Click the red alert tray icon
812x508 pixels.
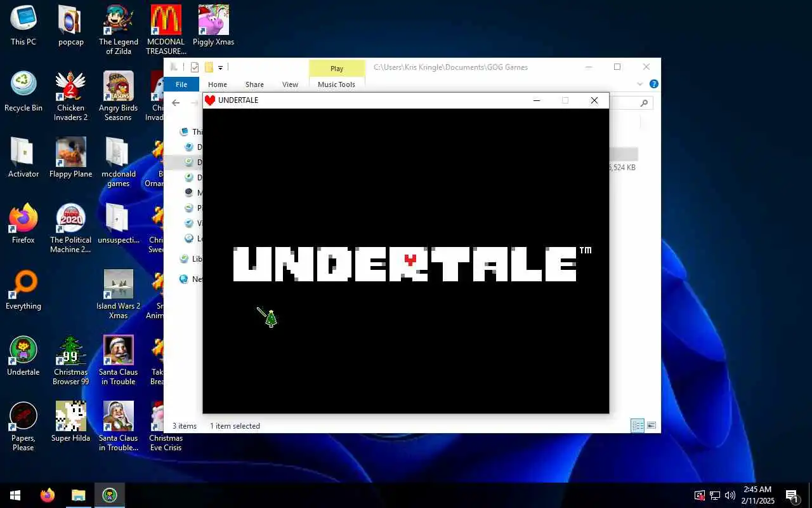coord(700,495)
